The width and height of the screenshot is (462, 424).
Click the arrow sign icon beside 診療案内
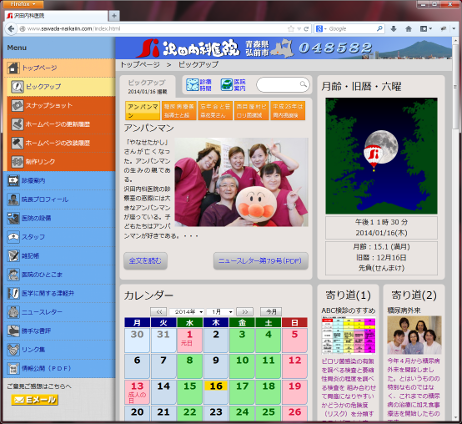point(13,180)
